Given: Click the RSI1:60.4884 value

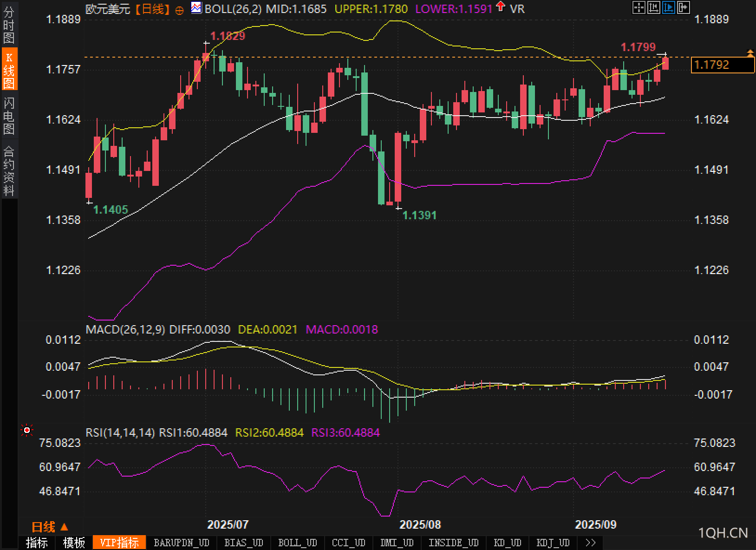Looking at the screenshot, I should (x=193, y=432).
